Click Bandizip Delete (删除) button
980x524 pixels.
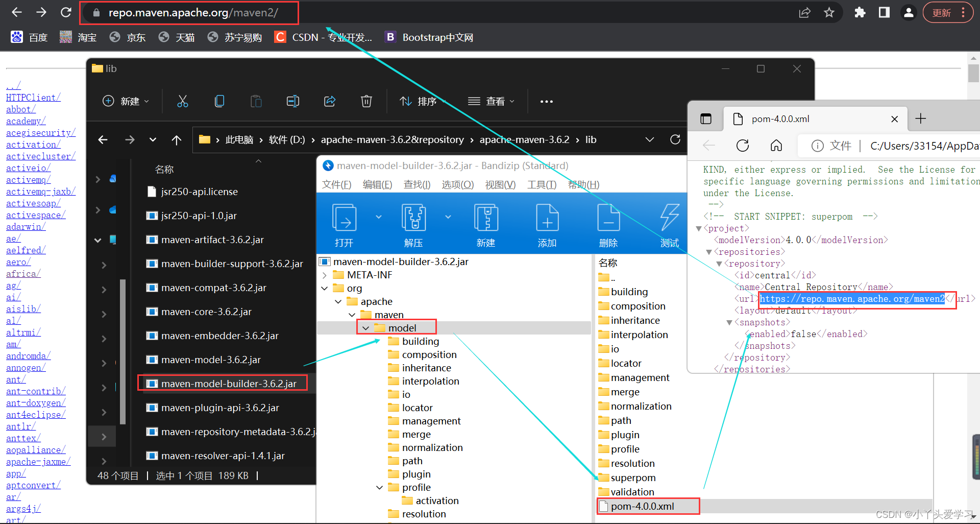click(608, 225)
